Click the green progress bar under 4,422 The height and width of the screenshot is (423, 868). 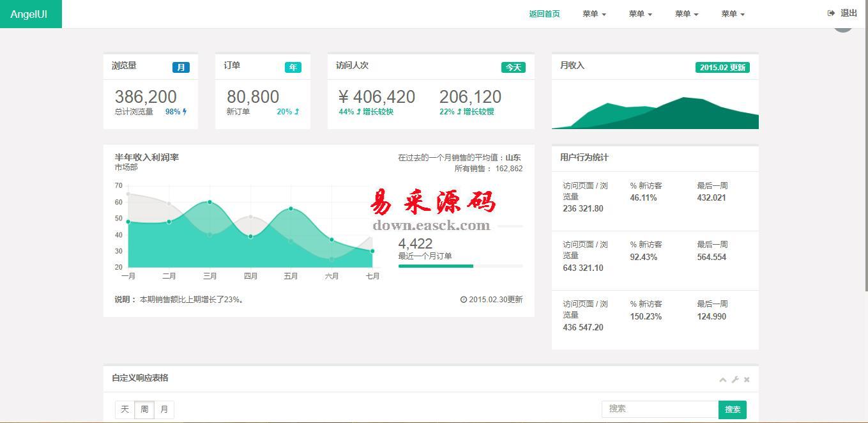tap(436, 266)
